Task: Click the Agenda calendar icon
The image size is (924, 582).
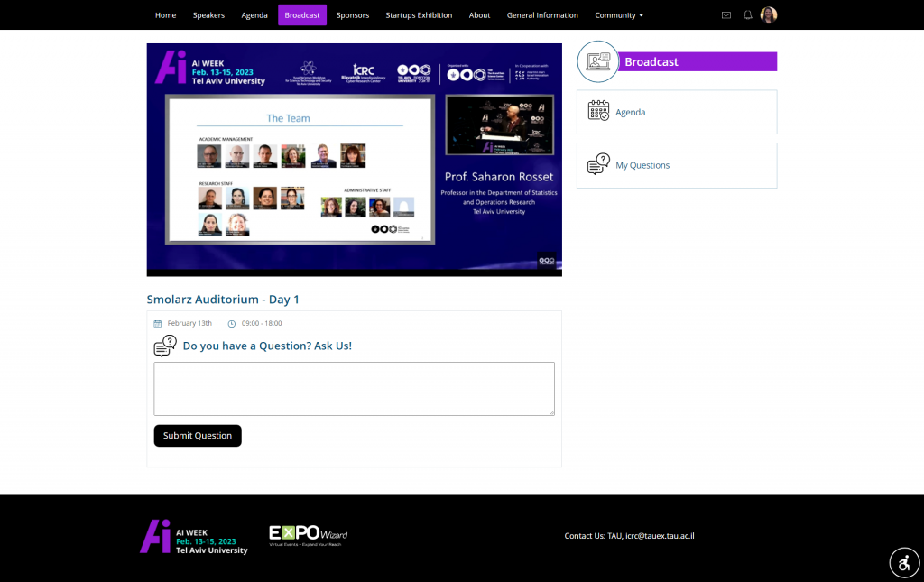Action: click(x=598, y=112)
